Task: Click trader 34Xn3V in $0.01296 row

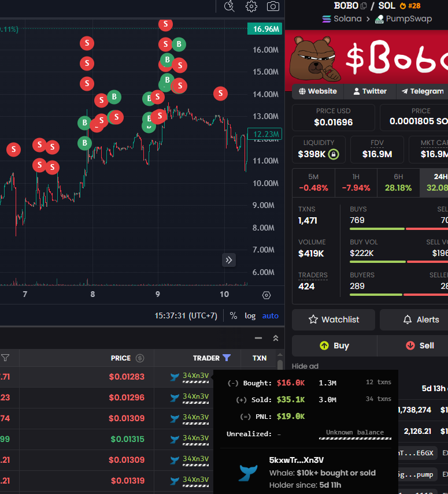Action: pos(195,396)
